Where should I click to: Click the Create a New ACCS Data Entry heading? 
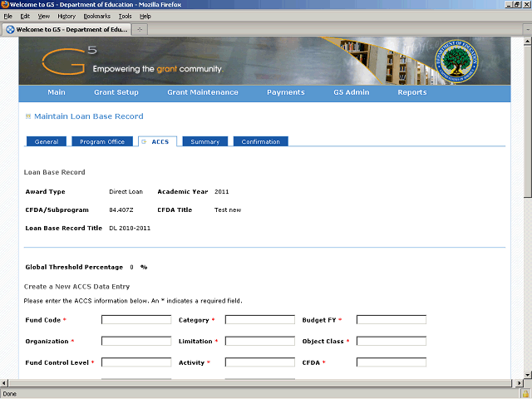[x=76, y=287]
